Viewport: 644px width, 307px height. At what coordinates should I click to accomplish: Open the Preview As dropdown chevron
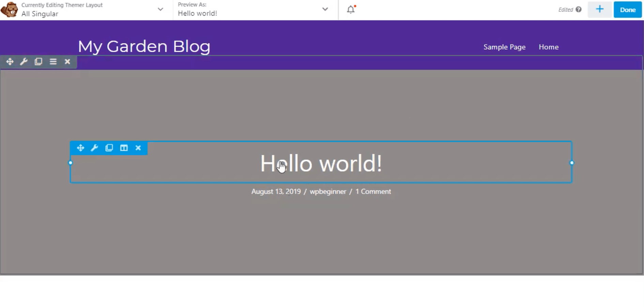(x=325, y=9)
